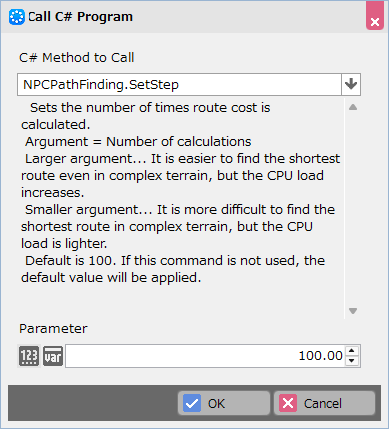Viewport: 389px width, 429px height.
Task: Increase parameter value with up spinner
Action: click(352, 351)
